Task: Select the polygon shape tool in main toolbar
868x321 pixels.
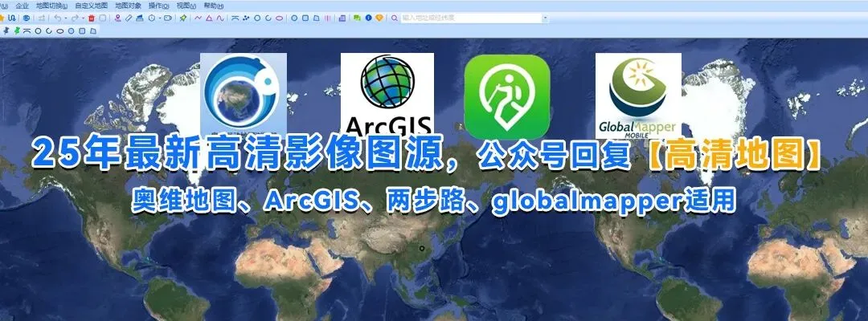Action: pyautogui.click(x=317, y=18)
